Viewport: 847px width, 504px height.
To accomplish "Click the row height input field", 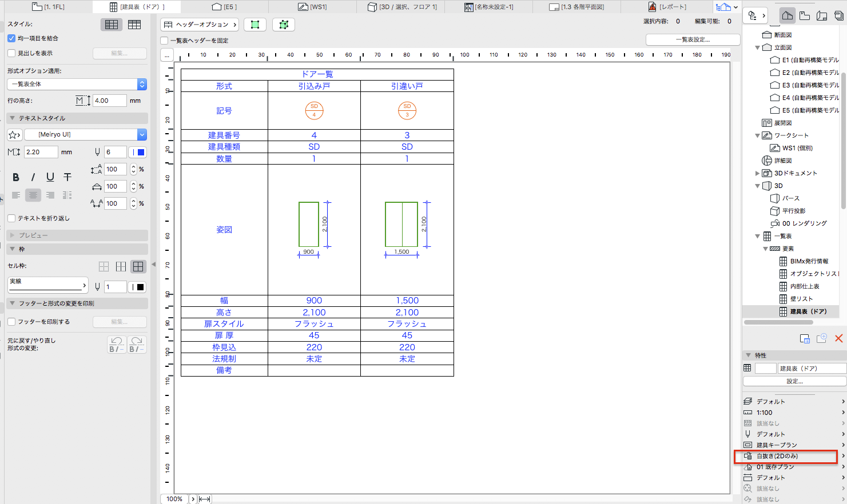I will (x=110, y=101).
